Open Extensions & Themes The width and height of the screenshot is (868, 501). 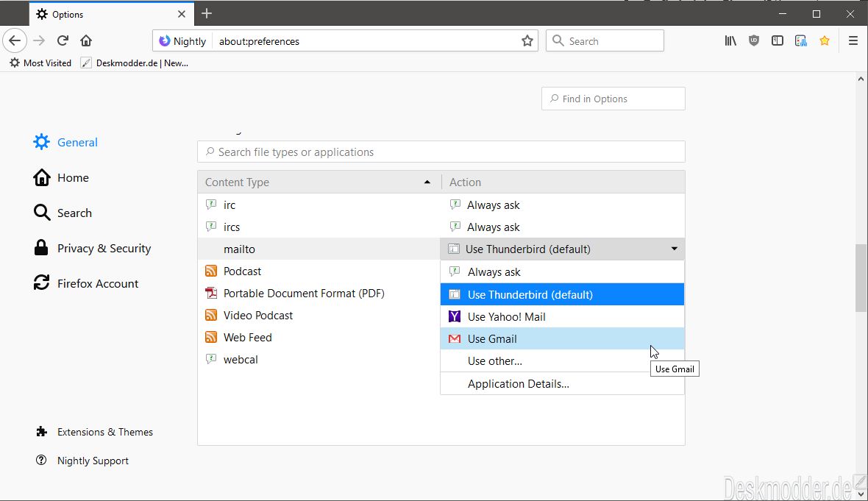(94, 432)
